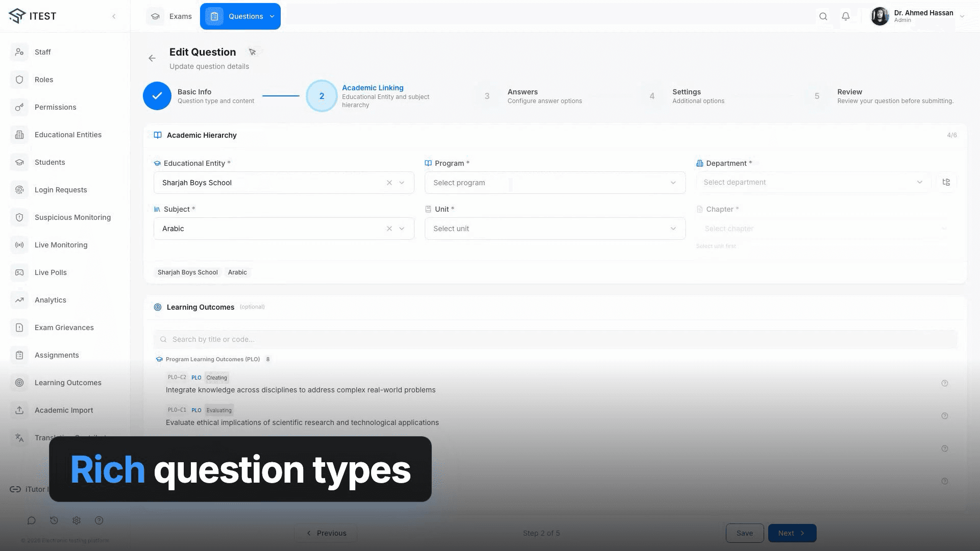Image resolution: width=980 pixels, height=551 pixels.
Task: Open Roles shield icon in sidebar
Action: click(19, 80)
